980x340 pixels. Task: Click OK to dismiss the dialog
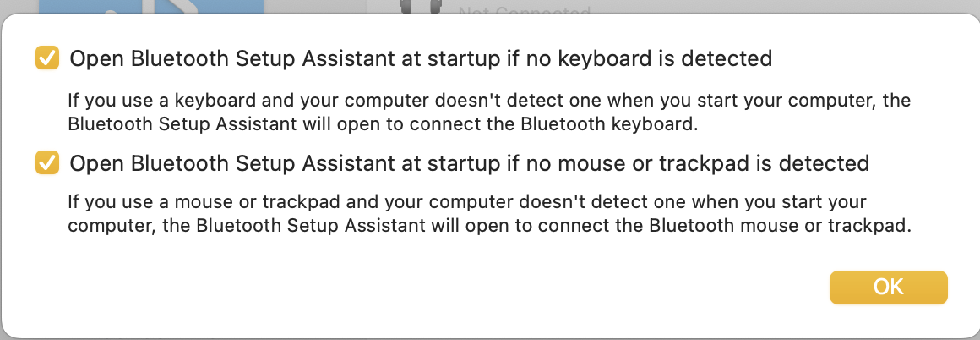[888, 287]
